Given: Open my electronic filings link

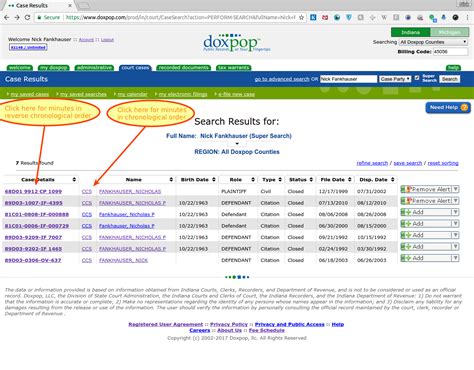Looking at the screenshot, I should (183, 94).
